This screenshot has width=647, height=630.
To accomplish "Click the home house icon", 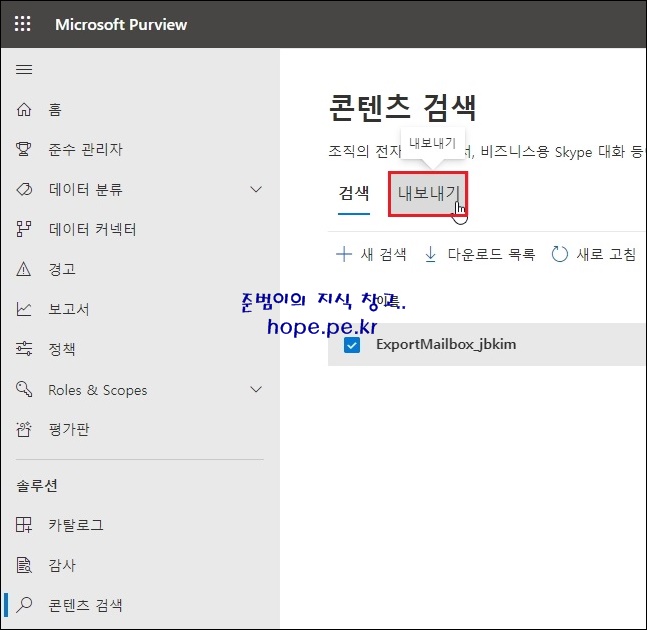I will coord(24,109).
